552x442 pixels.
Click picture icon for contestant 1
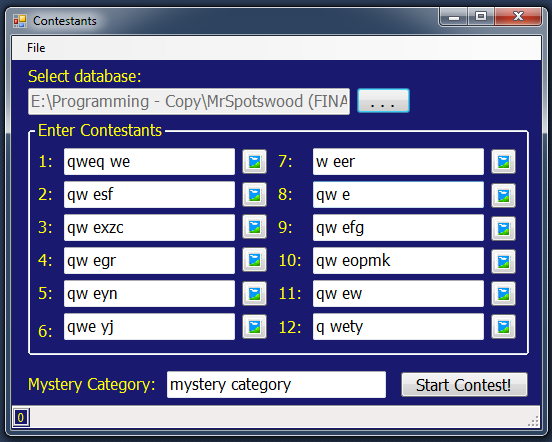(x=254, y=162)
